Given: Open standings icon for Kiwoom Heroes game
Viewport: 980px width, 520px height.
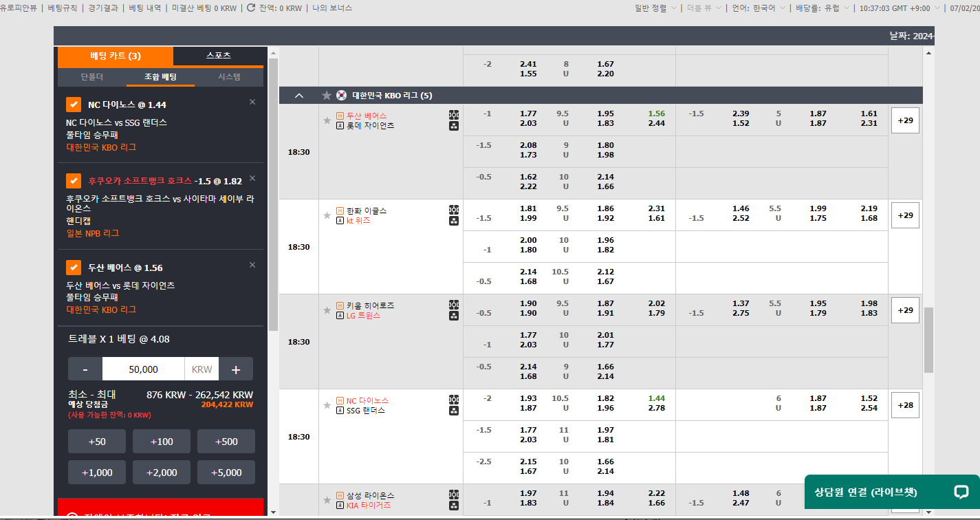Looking at the screenshot, I should tap(454, 316).
